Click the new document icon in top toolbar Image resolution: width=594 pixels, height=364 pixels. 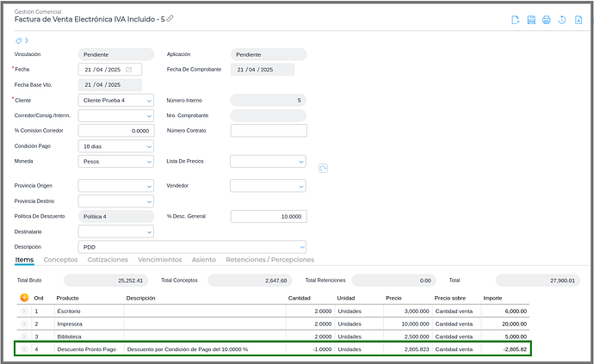point(516,20)
